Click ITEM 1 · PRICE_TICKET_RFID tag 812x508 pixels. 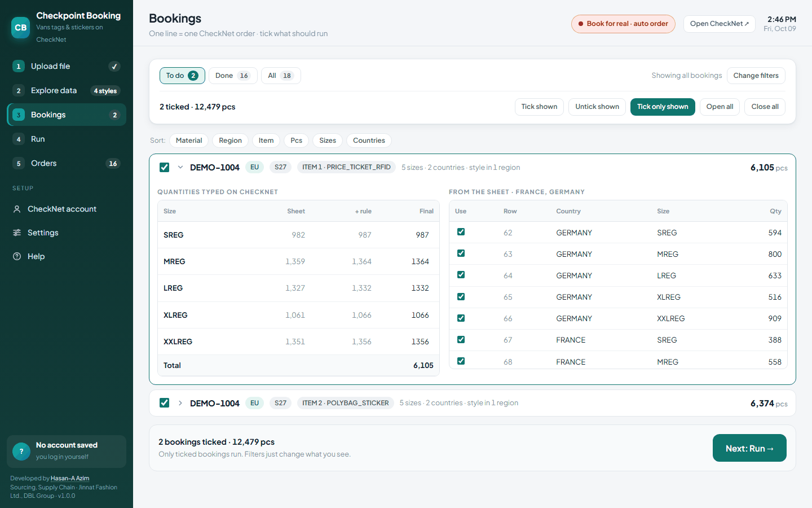point(346,167)
